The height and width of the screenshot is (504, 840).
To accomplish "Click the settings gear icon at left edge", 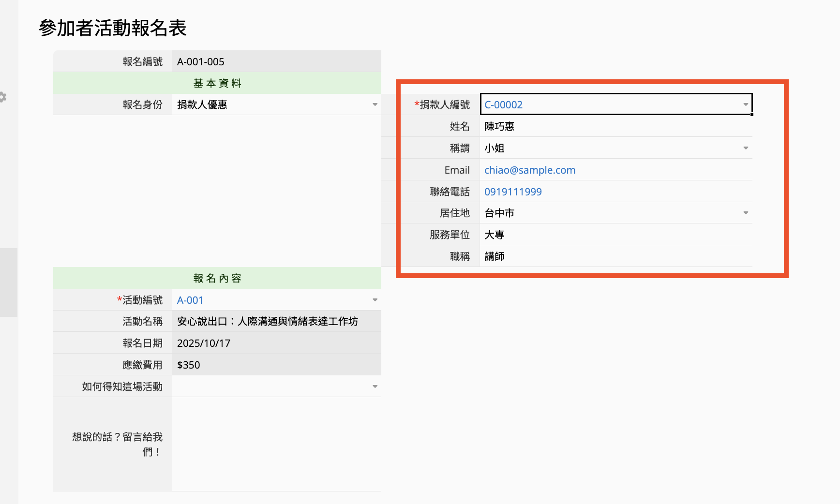I will 3,97.
